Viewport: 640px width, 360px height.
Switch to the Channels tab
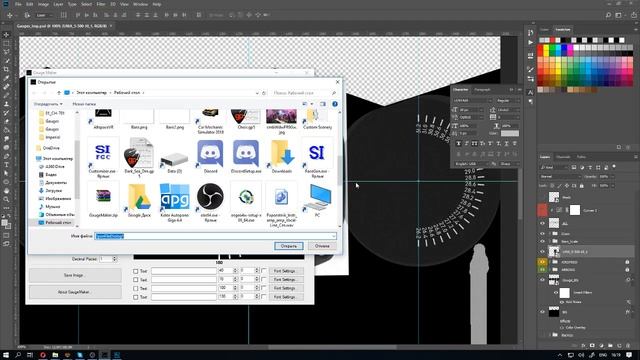pos(563,157)
